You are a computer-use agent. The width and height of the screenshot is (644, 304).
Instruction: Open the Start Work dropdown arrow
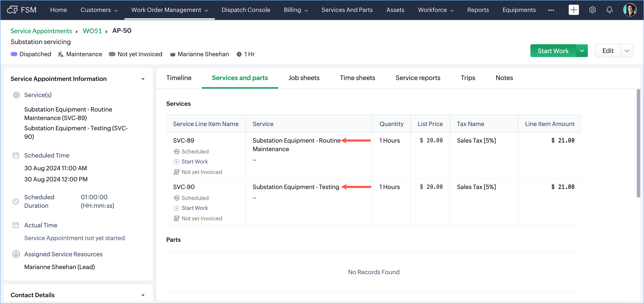(582, 51)
